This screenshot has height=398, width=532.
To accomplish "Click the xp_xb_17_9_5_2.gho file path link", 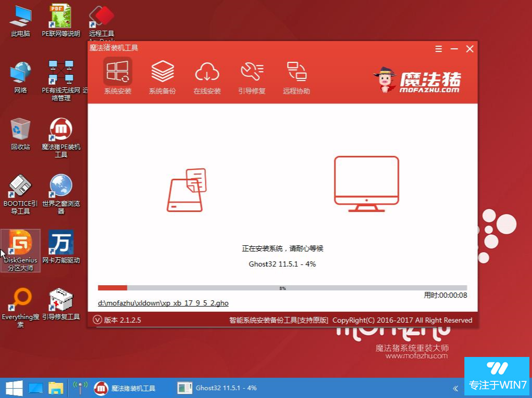I will [163, 303].
